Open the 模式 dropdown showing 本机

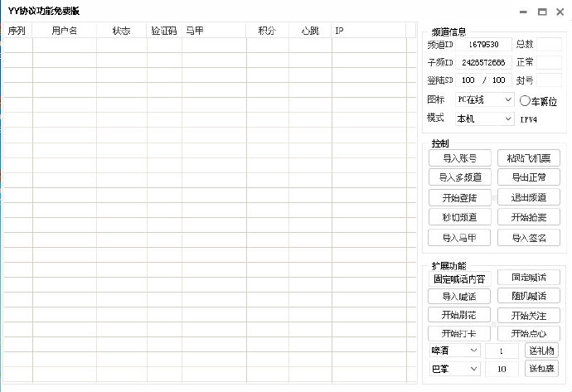[x=484, y=119]
